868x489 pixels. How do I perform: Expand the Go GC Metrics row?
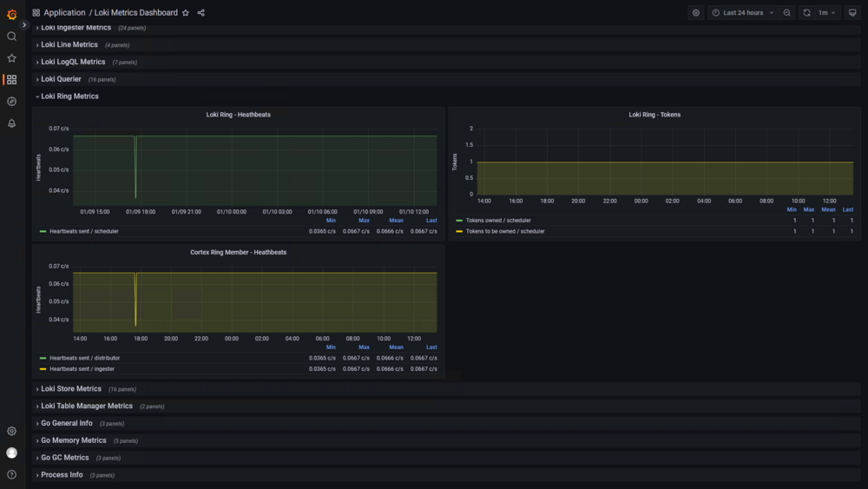click(65, 458)
